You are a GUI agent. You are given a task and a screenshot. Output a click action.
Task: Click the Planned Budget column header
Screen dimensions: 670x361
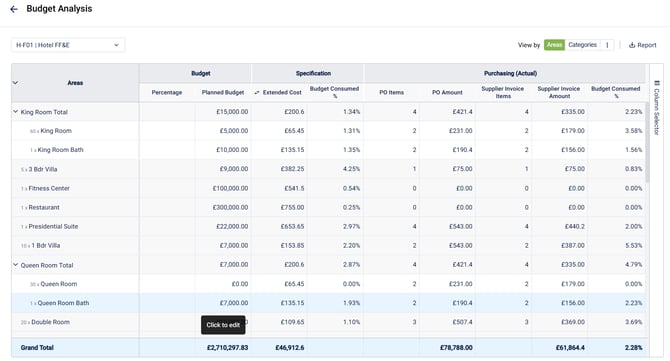point(223,92)
